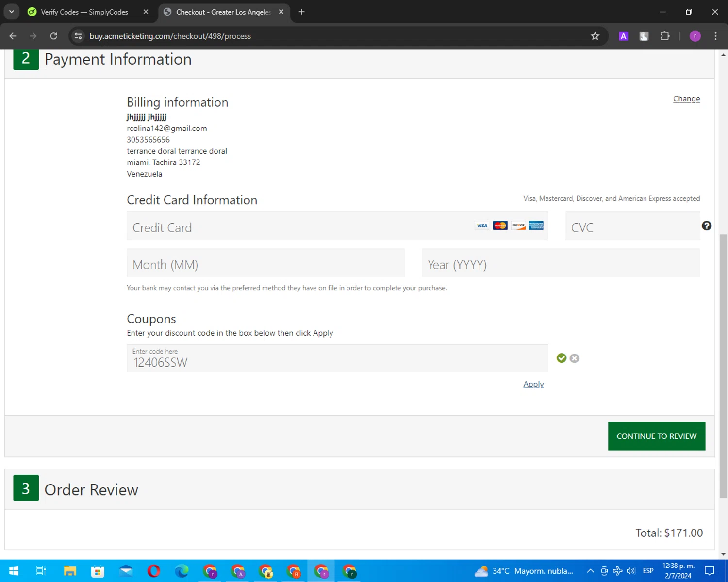The image size is (728, 582).
Task: Click the browser forward arrow
Action: (33, 36)
